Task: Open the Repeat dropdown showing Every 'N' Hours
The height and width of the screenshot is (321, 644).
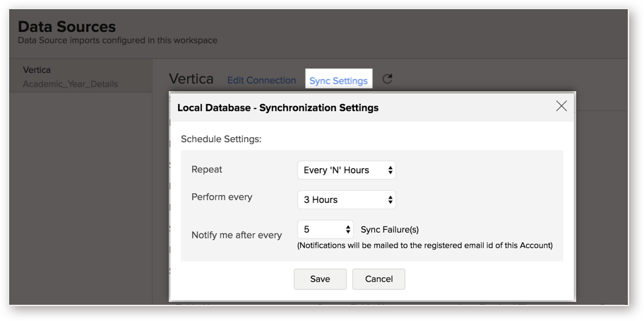Action: click(x=347, y=170)
